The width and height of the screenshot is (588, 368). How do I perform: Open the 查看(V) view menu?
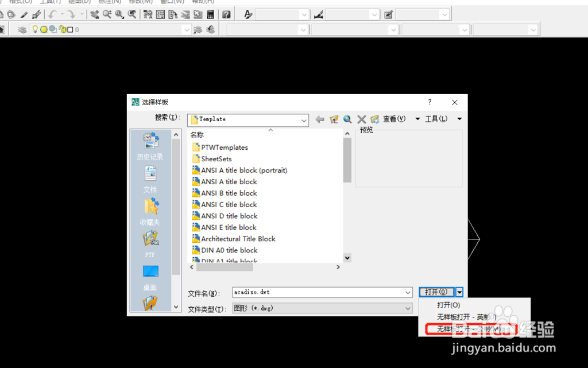click(394, 119)
